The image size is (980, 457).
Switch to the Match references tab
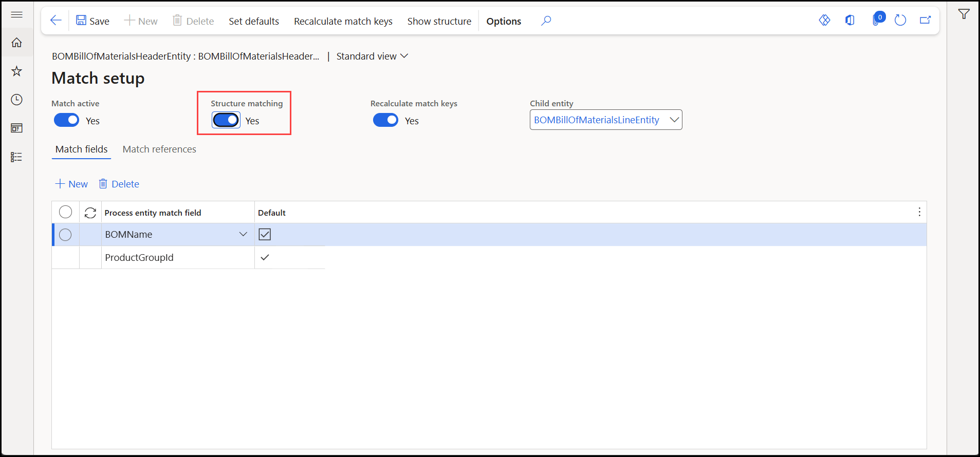pos(159,149)
